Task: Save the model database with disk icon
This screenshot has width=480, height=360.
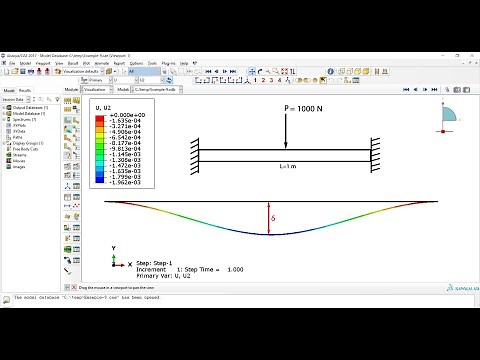Action: pos(23,71)
